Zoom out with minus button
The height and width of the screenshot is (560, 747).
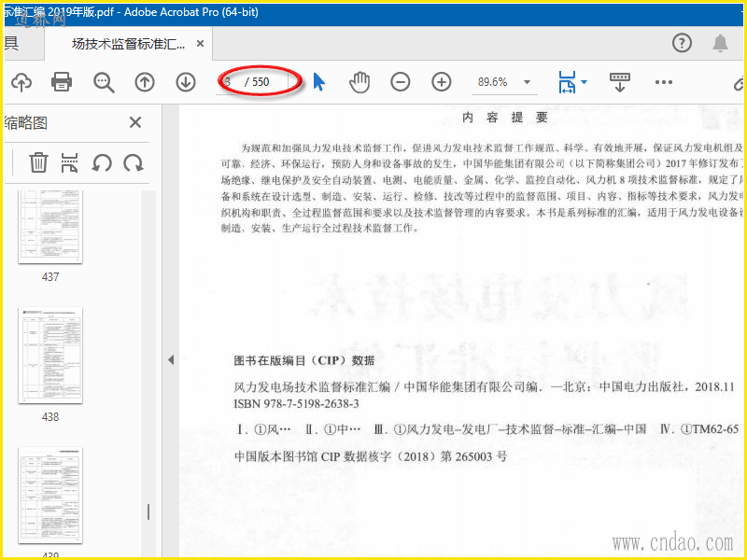401,82
